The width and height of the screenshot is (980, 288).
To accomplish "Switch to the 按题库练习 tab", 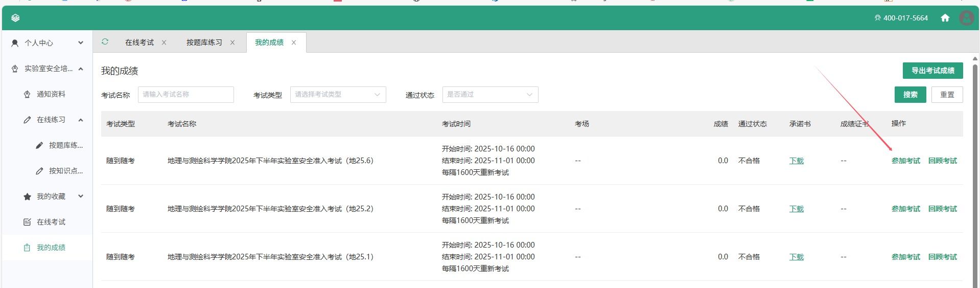I will (x=204, y=42).
